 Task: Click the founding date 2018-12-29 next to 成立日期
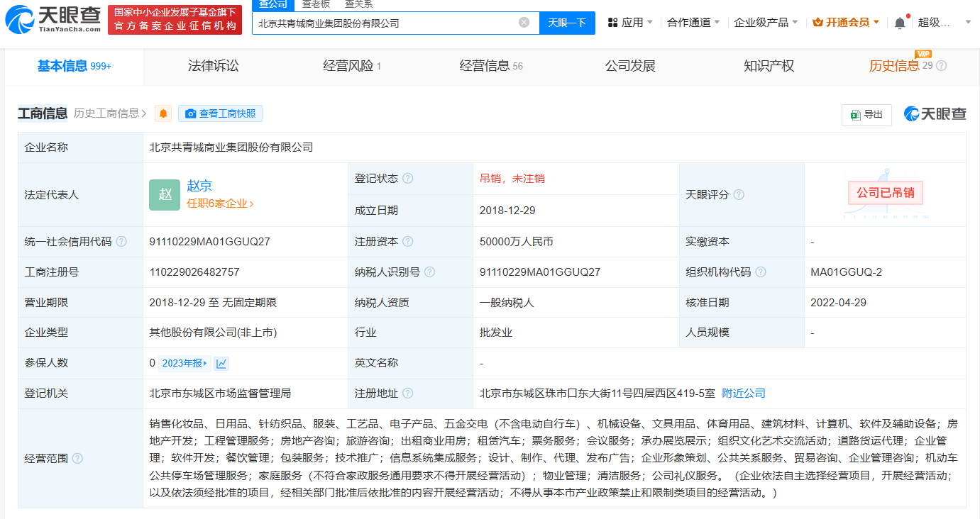point(507,211)
